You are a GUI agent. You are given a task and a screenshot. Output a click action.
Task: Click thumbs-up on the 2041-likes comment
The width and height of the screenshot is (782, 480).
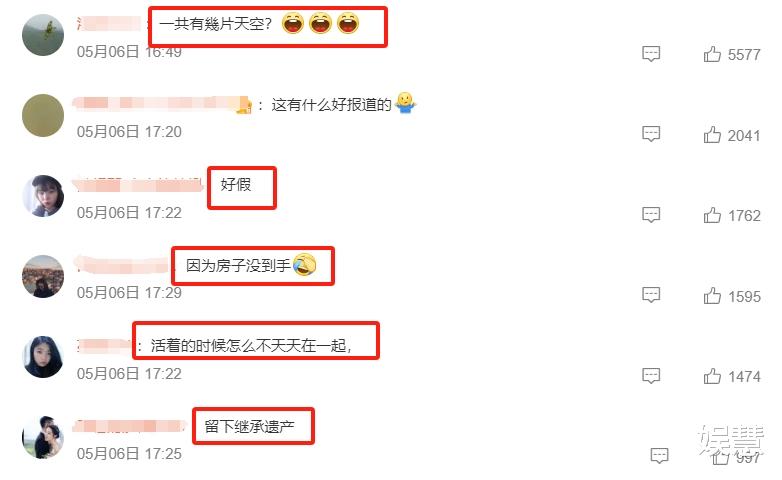coord(712,135)
